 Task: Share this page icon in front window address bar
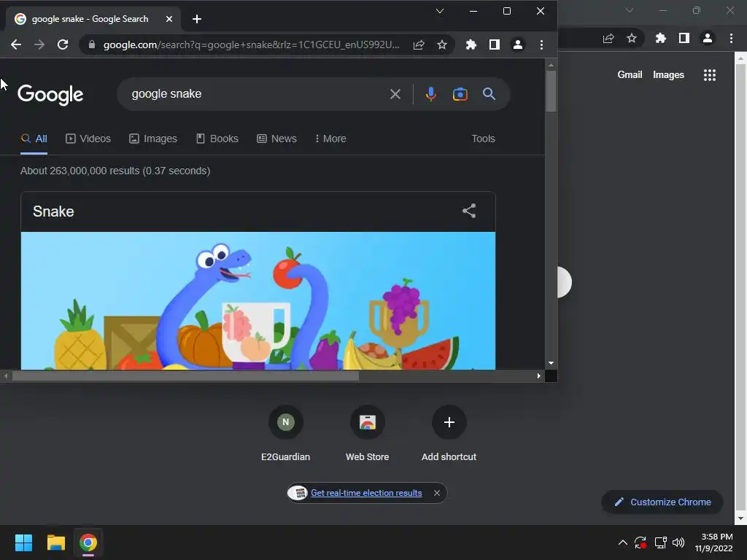pyautogui.click(x=419, y=44)
